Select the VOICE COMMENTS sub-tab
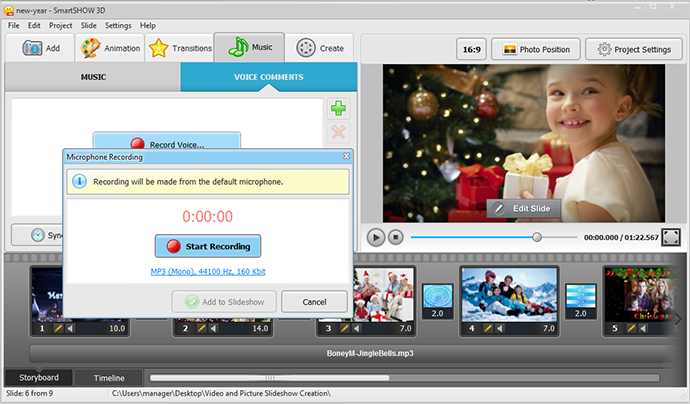690x404 pixels. pyautogui.click(x=268, y=77)
